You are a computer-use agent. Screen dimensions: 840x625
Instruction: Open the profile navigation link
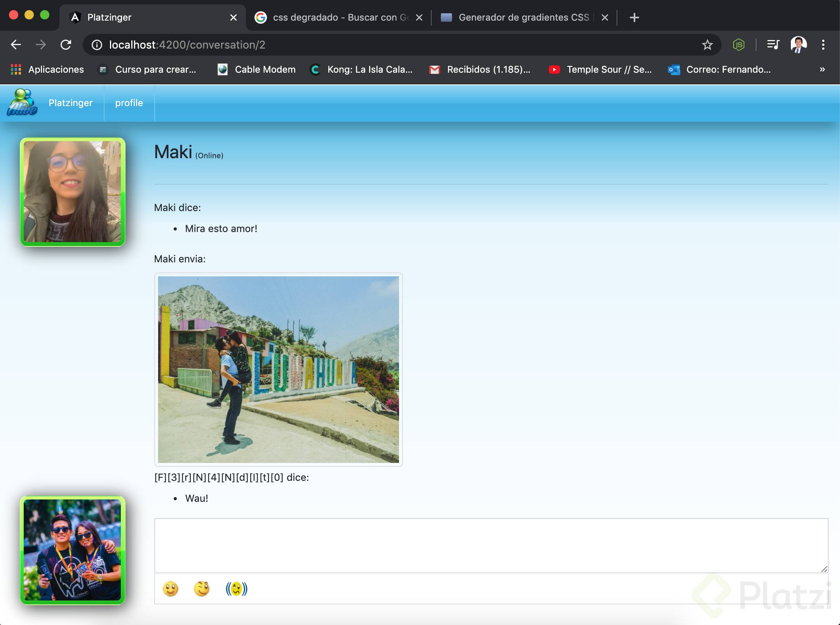click(129, 103)
